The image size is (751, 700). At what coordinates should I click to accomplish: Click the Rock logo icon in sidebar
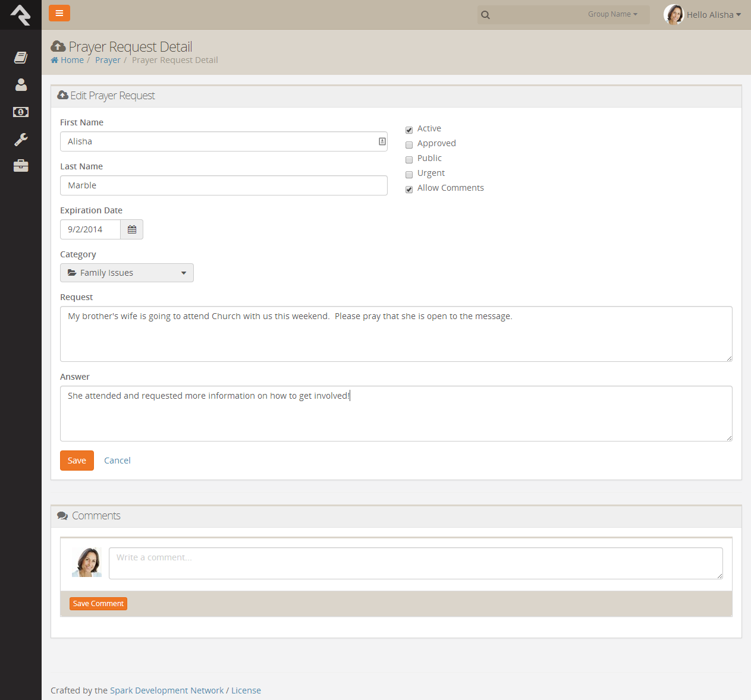point(20,15)
